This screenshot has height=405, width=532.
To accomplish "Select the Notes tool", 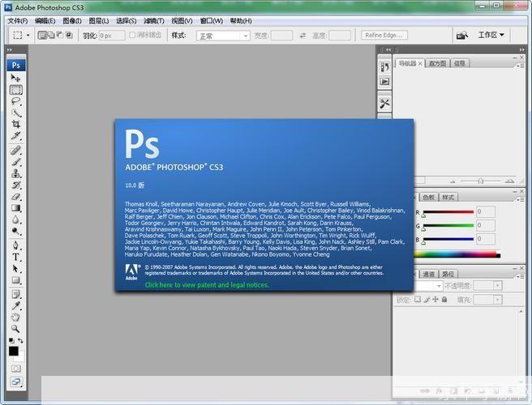I will 15,294.
